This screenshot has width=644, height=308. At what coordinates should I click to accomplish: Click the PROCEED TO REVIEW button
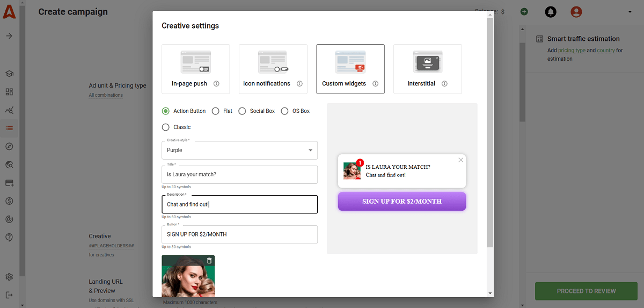coord(586,291)
